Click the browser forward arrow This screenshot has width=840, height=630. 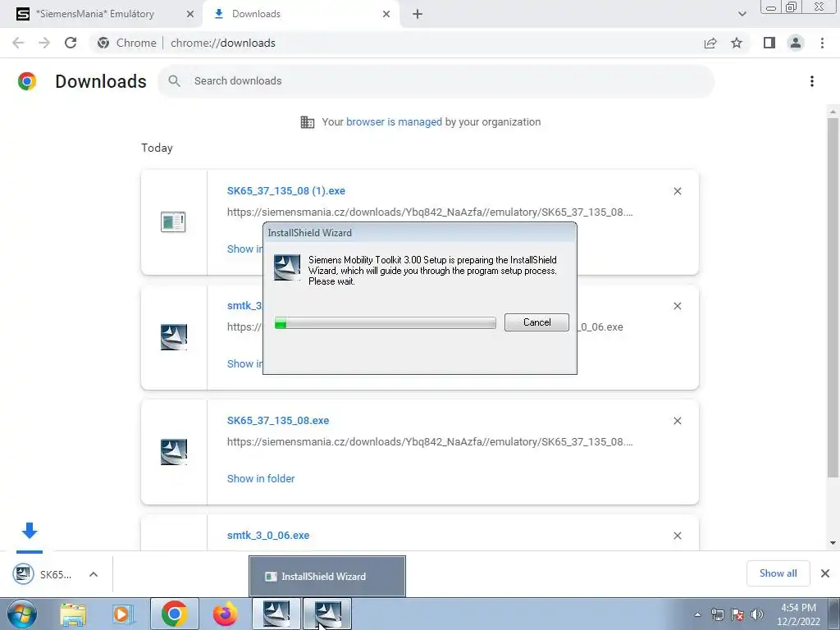(x=44, y=43)
